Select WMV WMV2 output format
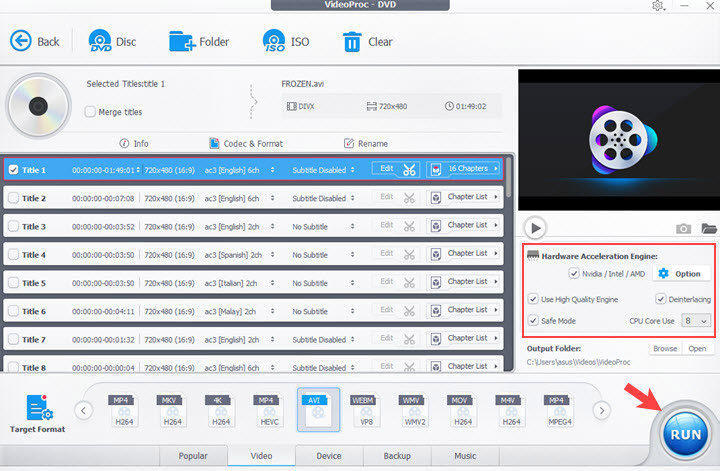 (414, 410)
